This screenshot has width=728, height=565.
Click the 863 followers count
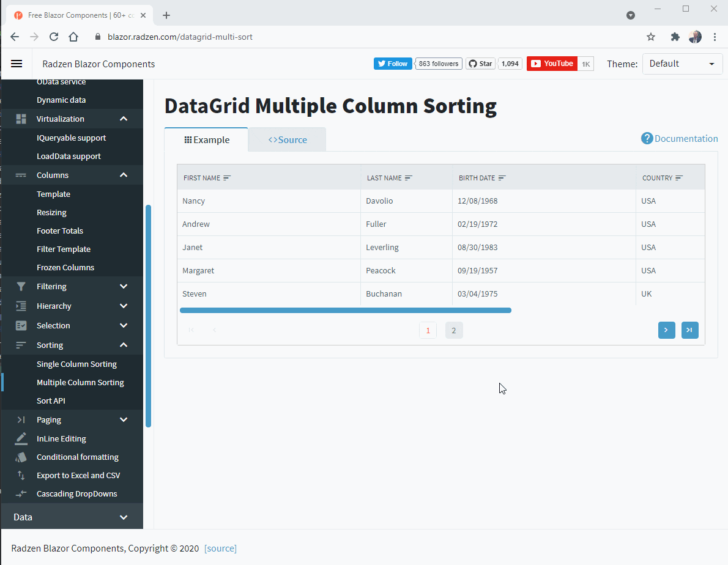coord(438,64)
